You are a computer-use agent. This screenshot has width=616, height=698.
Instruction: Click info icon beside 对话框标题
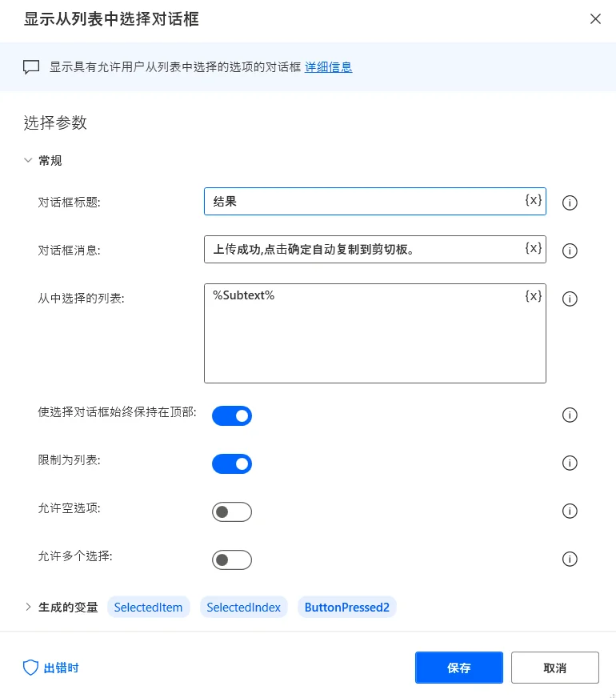[570, 203]
